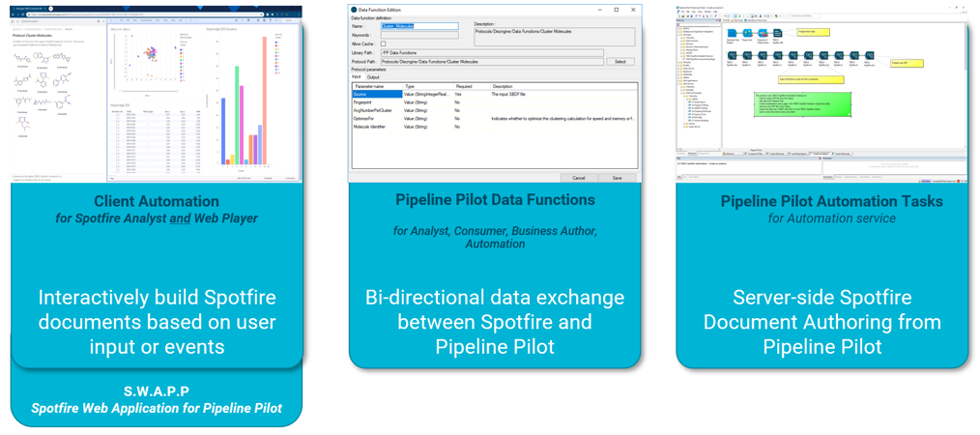Switch to the Compute 2D Map protocol tab

(x=753, y=153)
